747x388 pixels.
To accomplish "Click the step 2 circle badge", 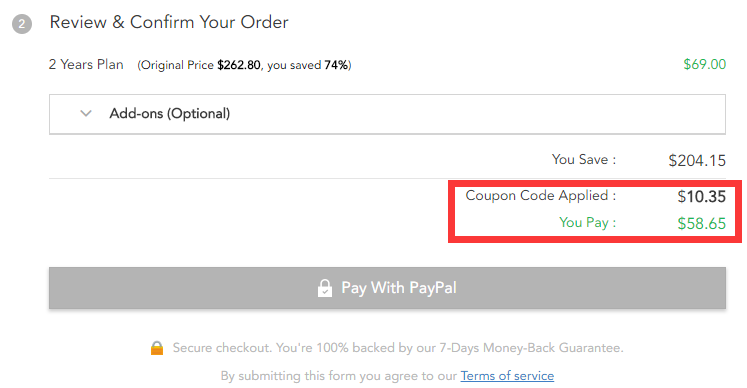I will [x=22, y=24].
